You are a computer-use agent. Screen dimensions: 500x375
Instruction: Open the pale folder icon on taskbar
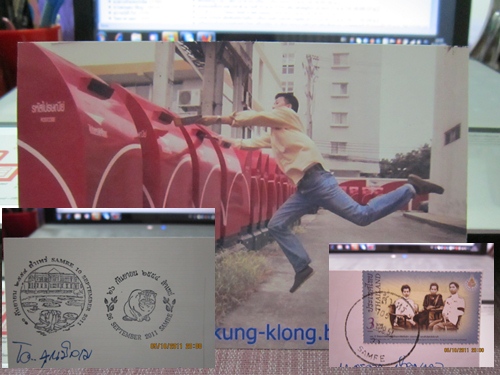click(x=136, y=36)
